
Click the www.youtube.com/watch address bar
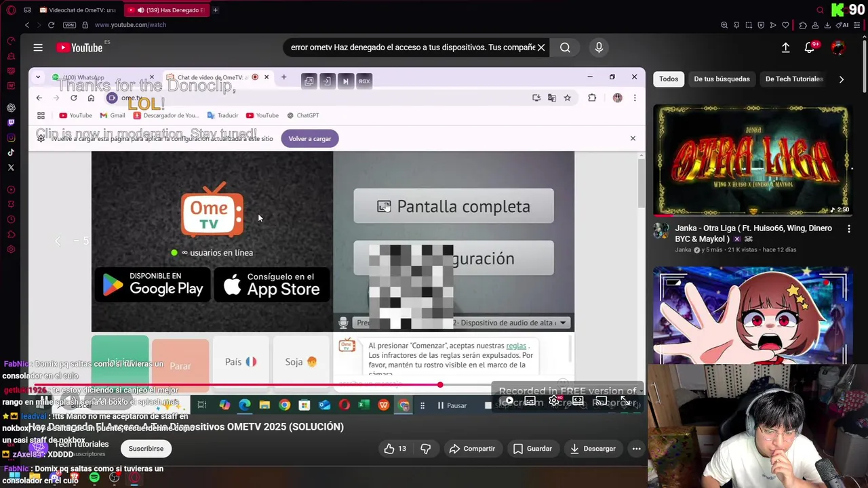coord(130,25)
